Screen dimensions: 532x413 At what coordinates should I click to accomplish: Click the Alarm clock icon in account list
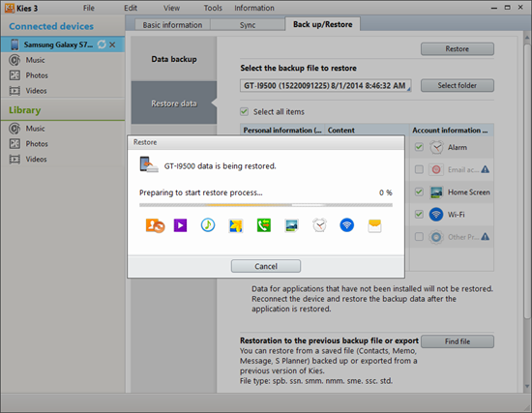point(436,147)
